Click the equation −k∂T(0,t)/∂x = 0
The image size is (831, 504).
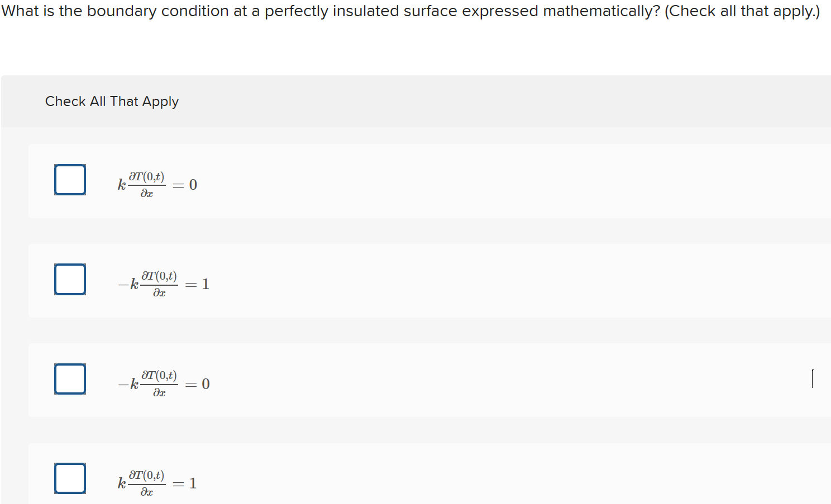[164, 383]
